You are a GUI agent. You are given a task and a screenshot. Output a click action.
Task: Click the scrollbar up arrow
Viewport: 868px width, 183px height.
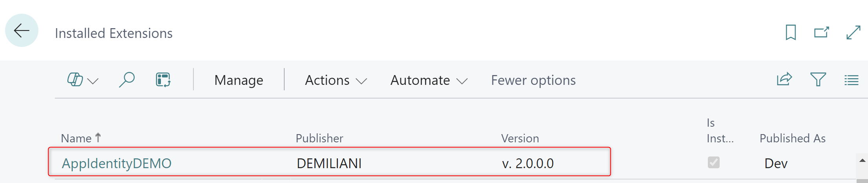(862, 160)
